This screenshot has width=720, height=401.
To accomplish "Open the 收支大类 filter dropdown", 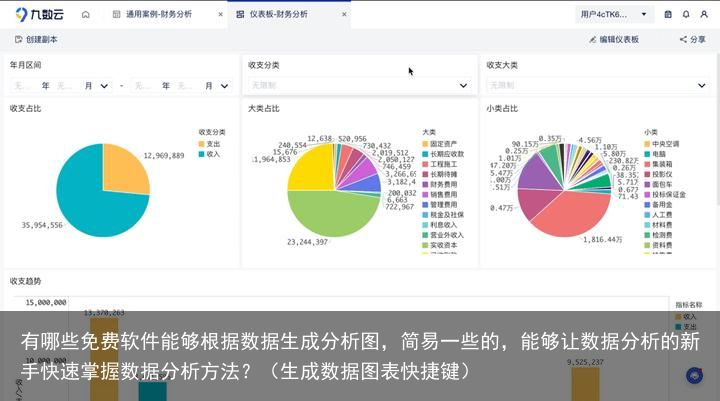I will 597,85.
